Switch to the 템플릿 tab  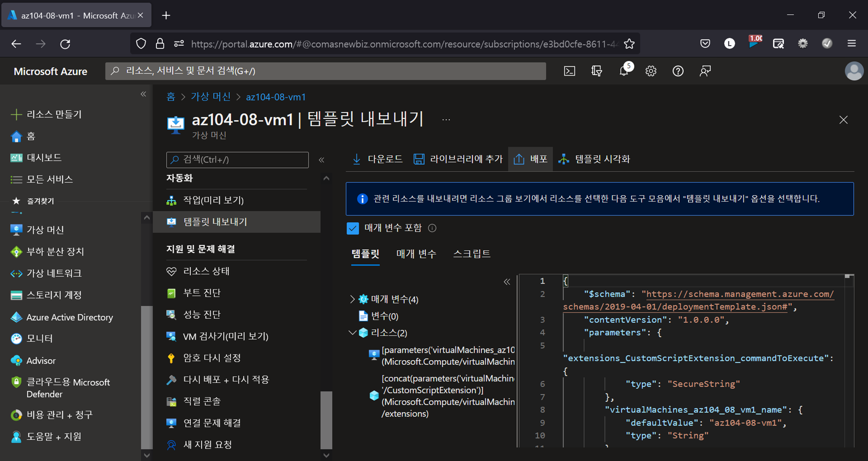pos(365,254)
